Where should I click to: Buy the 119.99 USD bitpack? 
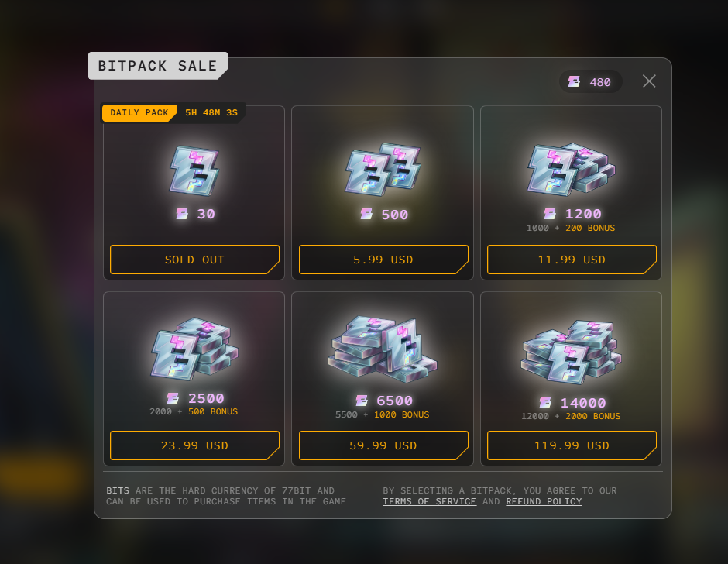(x=572, y=445)
